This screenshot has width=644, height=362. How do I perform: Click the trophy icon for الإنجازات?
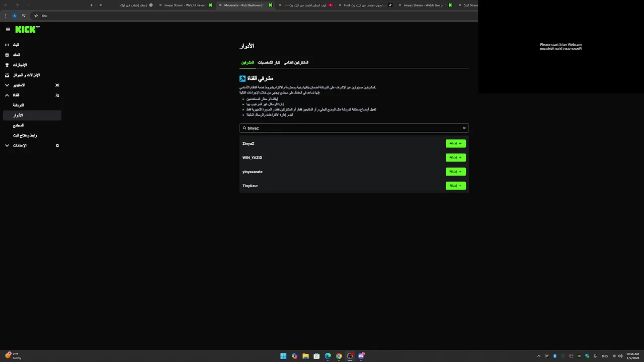(x=7, y=65)
